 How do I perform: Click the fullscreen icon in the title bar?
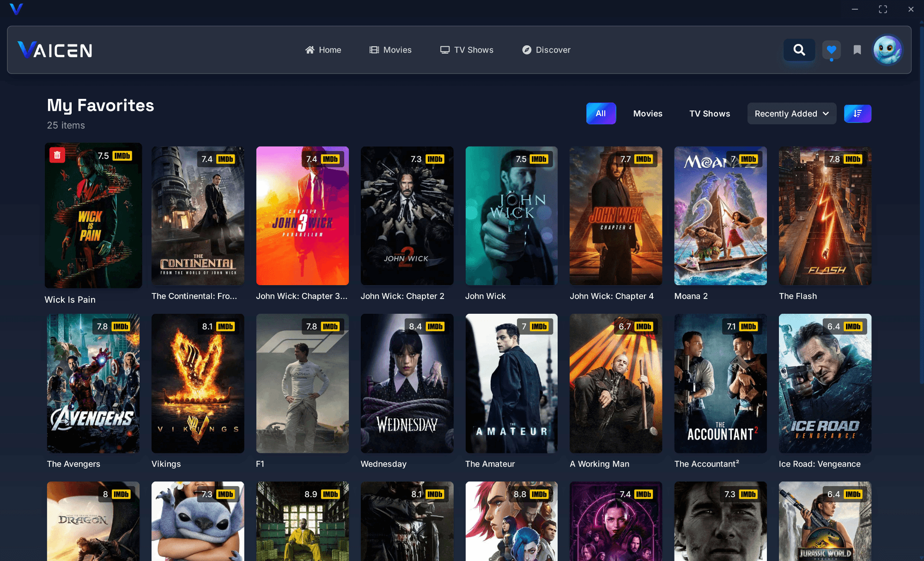click(883, 9)
